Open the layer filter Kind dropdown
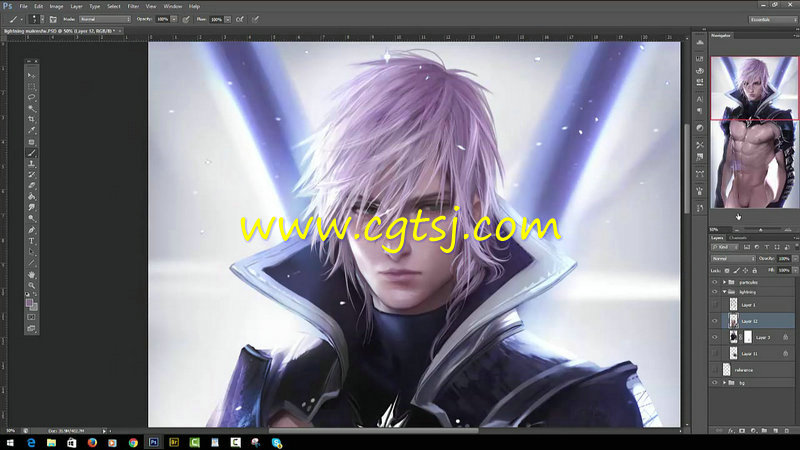This screenshot has width=800, height=450. pyautogui.click(x=726, y=247)
